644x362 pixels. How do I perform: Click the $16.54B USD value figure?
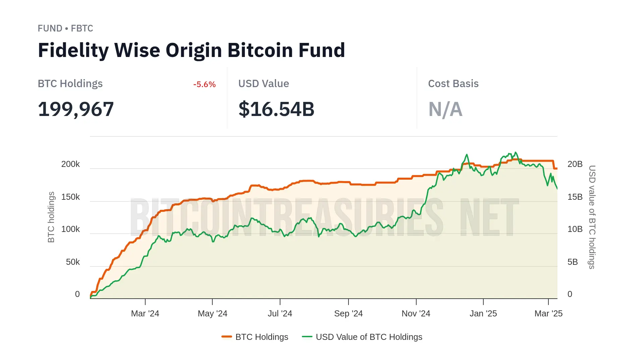276,109
